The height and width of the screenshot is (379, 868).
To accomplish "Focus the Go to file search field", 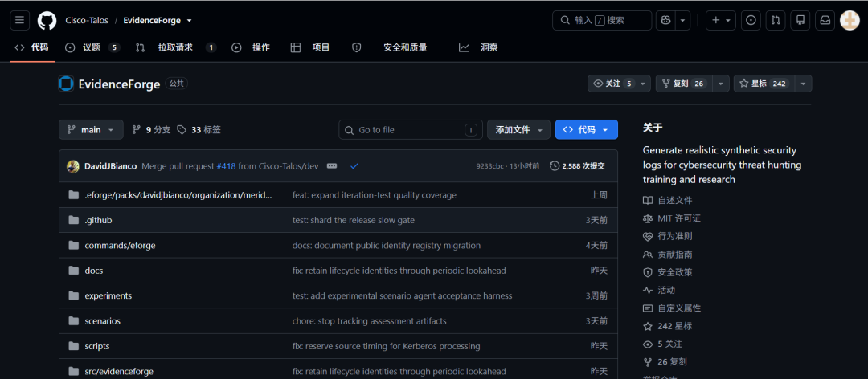I will tap(410, 130).
